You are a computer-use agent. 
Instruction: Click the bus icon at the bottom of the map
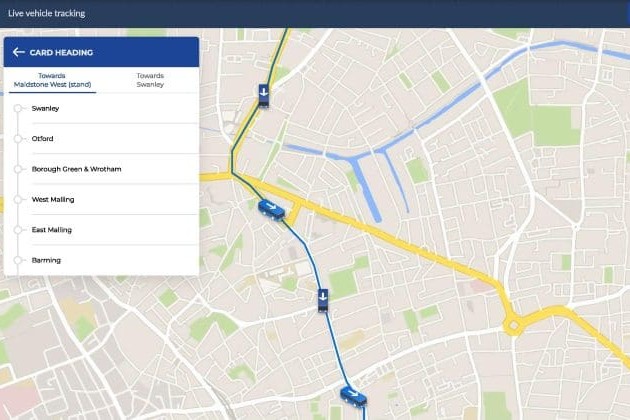click(354, 397)
